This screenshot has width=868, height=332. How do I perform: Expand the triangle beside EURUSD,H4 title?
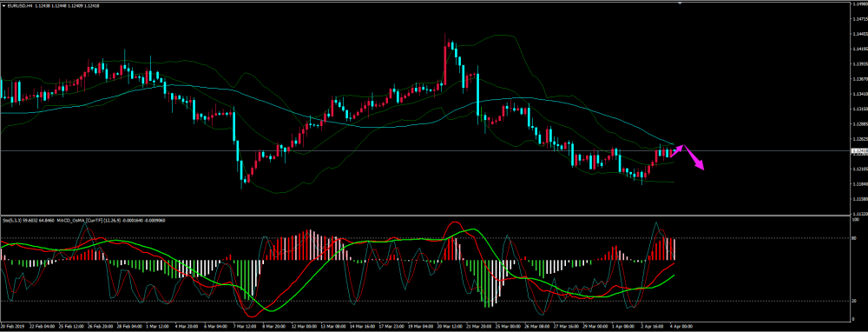click(x=3, y=5)
